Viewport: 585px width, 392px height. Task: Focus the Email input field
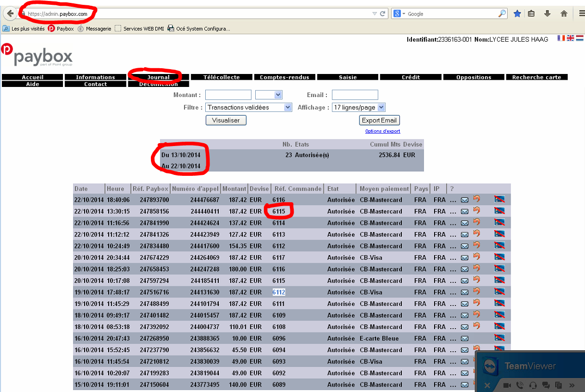pos(355,95)
